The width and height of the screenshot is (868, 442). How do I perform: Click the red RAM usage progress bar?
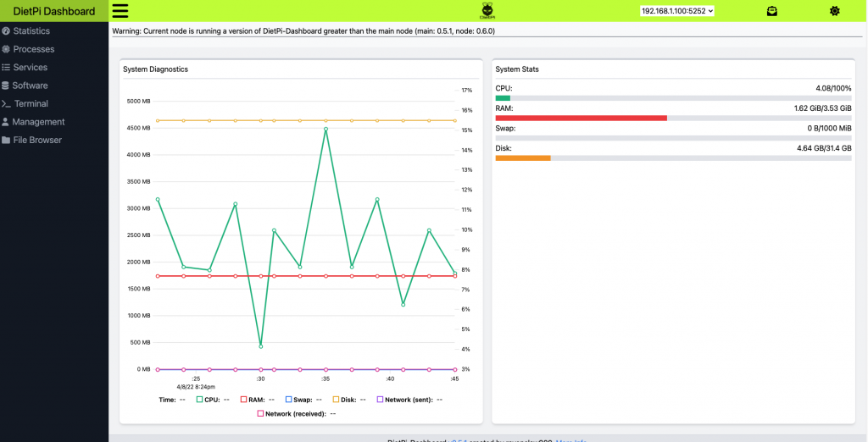click(581, 118)
